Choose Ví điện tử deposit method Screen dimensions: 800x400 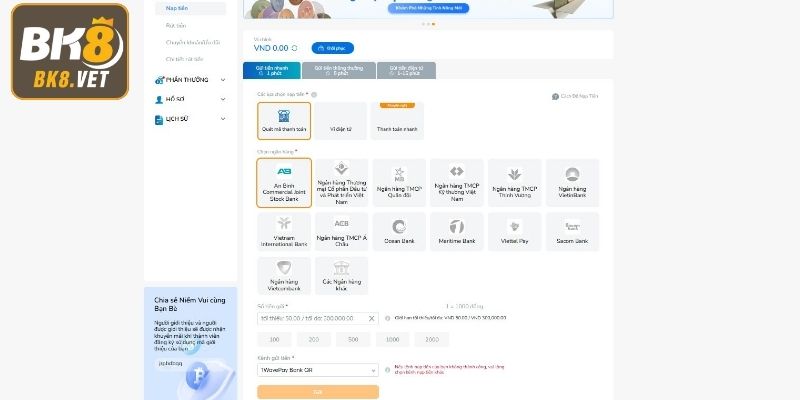pyautogui.click(x=340, y=121)
